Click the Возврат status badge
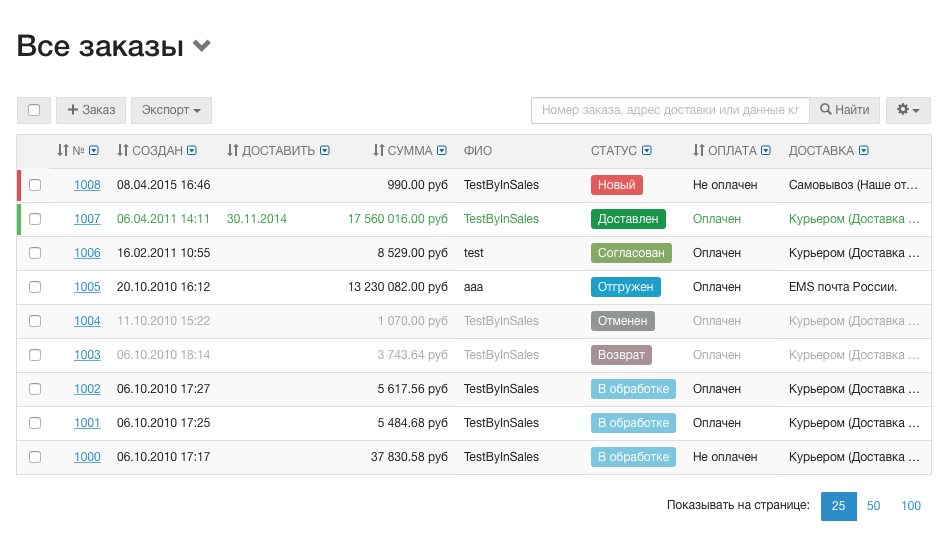The height and width of the screenshot is (554, 947). pos(621,355)
